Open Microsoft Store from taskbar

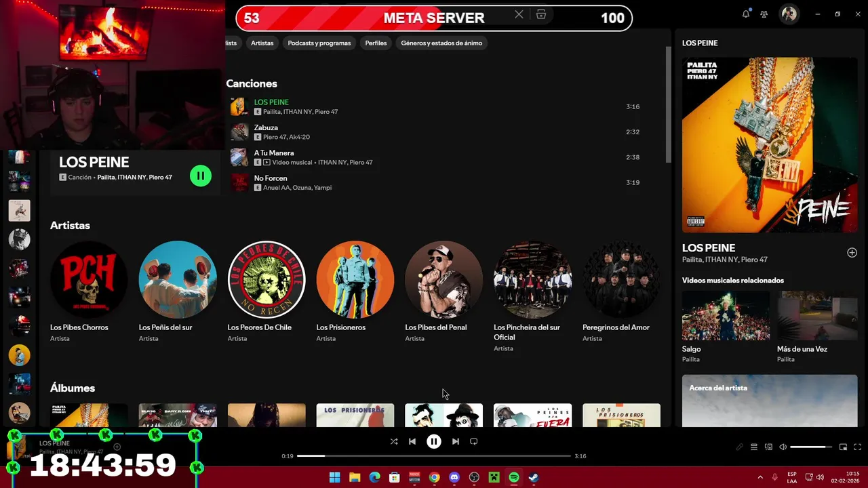point(395,477)
